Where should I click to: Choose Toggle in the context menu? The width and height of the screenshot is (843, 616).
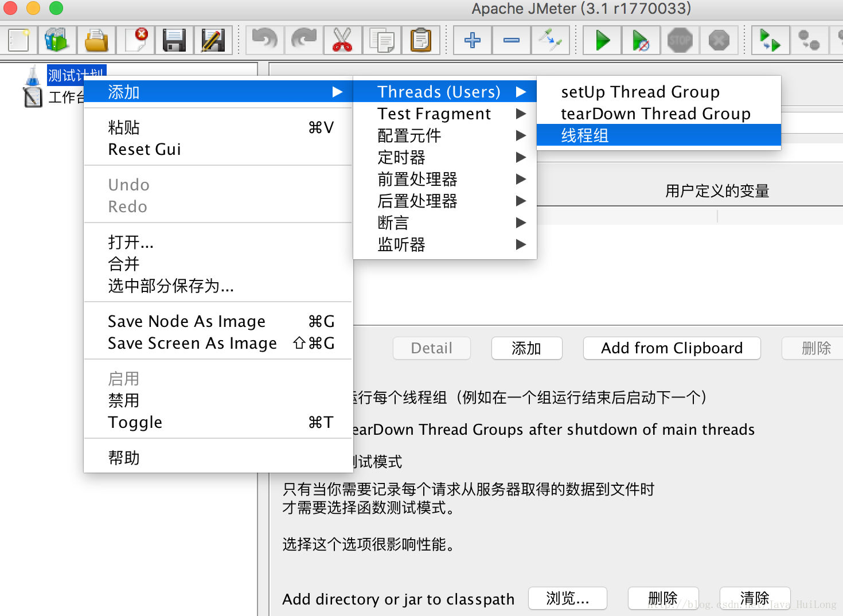tap(218, 422)
